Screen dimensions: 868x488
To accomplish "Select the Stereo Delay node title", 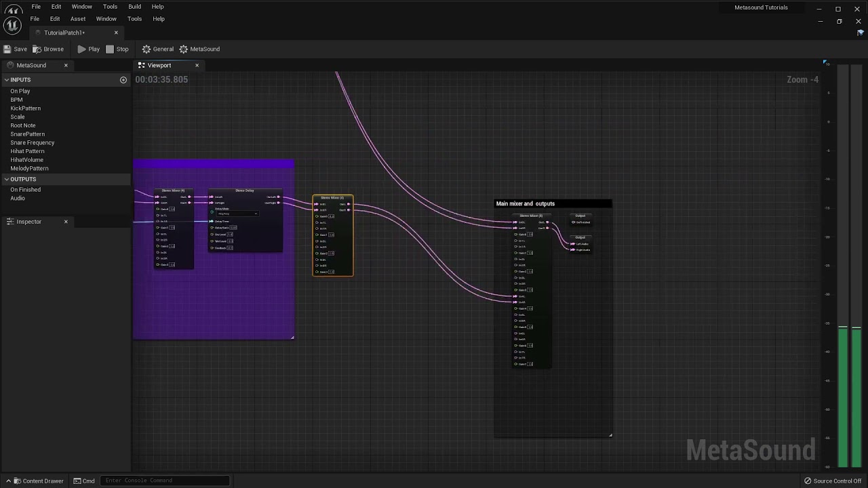I will (x=245, y=190).
